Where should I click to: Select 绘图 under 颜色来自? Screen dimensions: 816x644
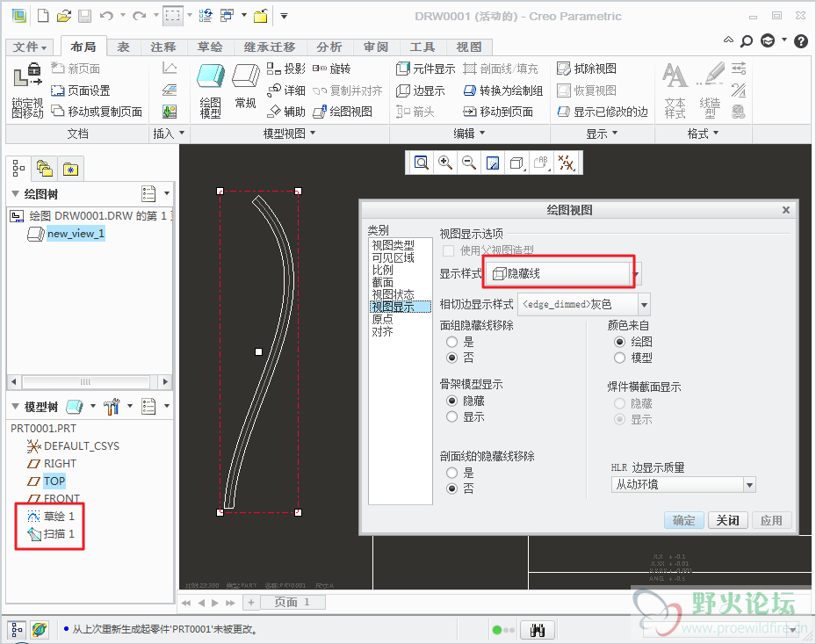[x=619, y=342]
